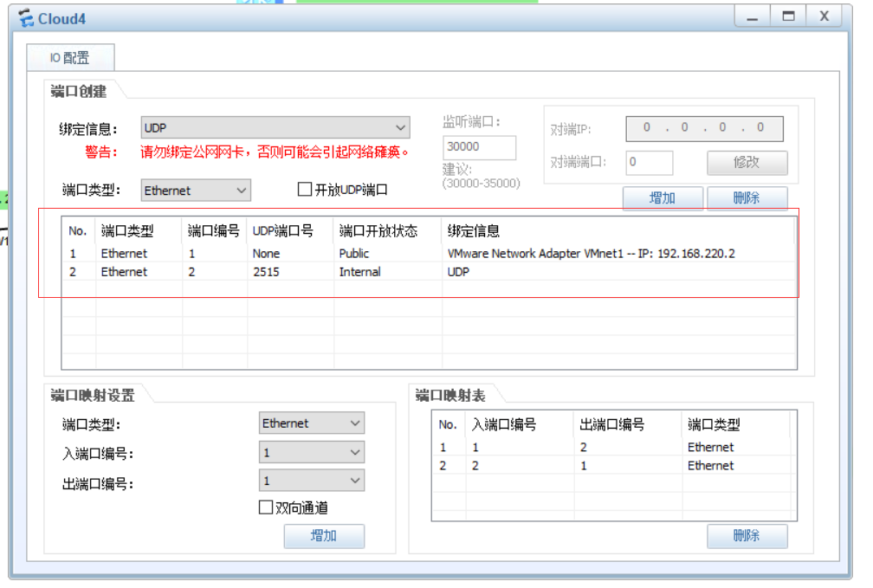Image resolution: width=873 pixels, height=588 pixels.
Task: Click the 对端IP address field
Action: coord(704,128)
